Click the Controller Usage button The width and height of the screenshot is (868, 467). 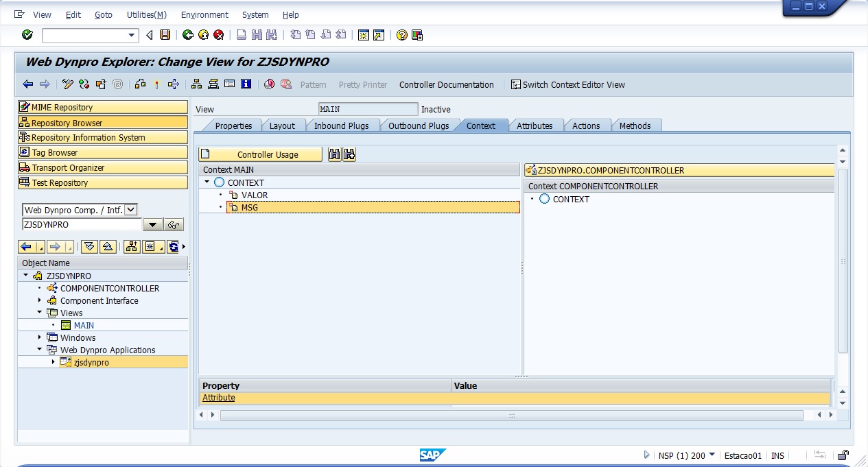pos(261,154)
